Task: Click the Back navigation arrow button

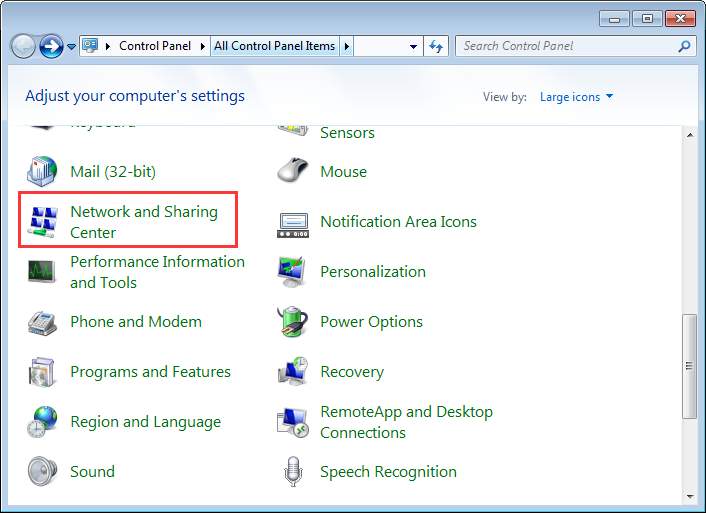Action: coord(23,46)
